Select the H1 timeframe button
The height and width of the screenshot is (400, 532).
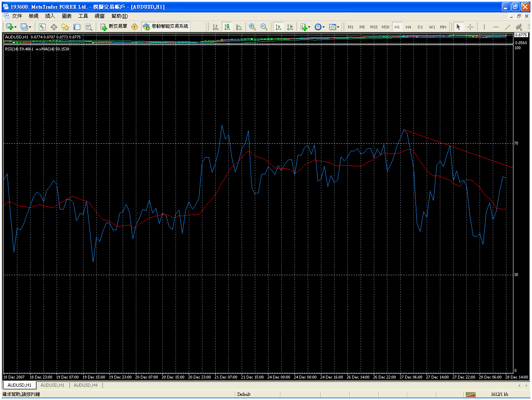pyautogui.click(x=397, y=27)
